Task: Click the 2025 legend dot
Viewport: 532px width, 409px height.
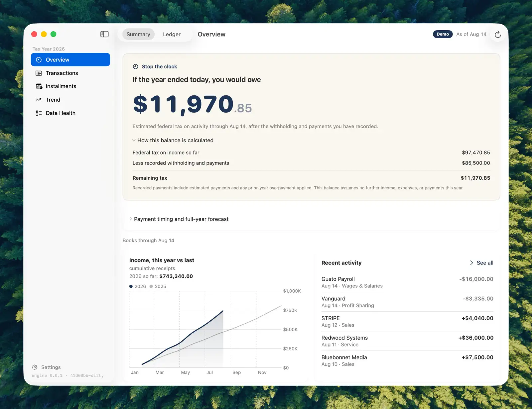Action: (x=151, y=286)
